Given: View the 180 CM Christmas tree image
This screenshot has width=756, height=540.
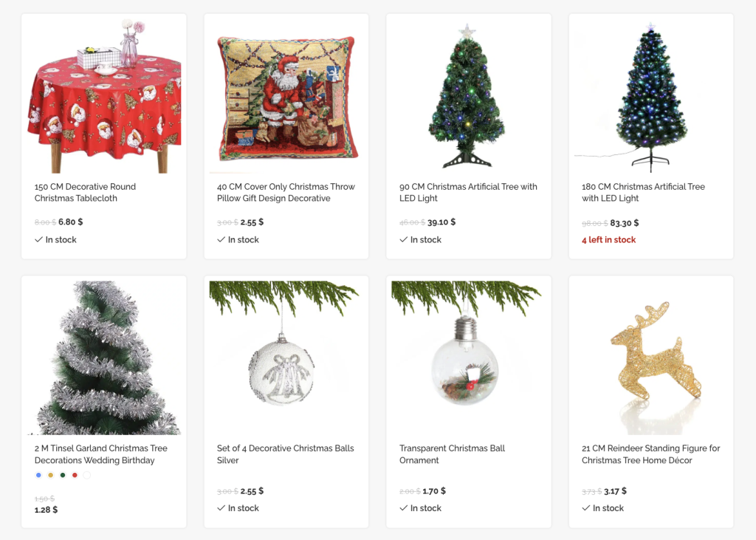Looking at the screenshot, I should tap(651, 96).
